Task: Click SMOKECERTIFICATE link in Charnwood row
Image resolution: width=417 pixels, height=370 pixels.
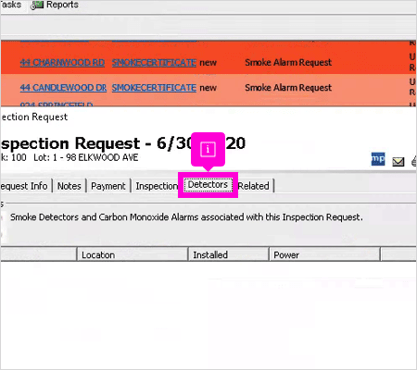Action: click(154, 63)
